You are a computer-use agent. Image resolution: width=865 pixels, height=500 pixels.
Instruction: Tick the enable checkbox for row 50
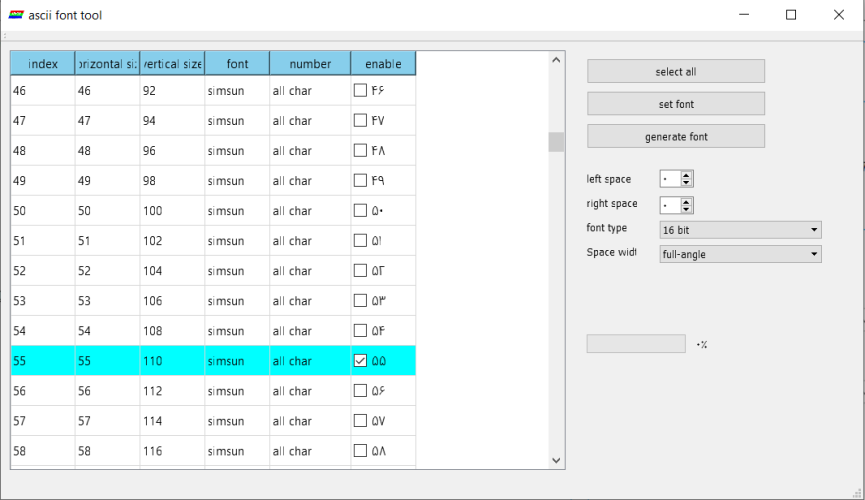360,211
